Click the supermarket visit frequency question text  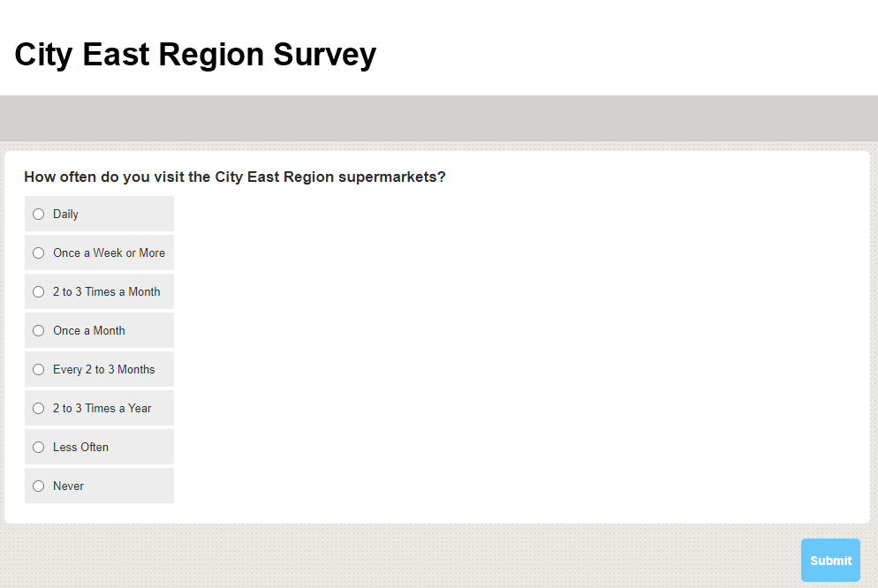[235, 177]
